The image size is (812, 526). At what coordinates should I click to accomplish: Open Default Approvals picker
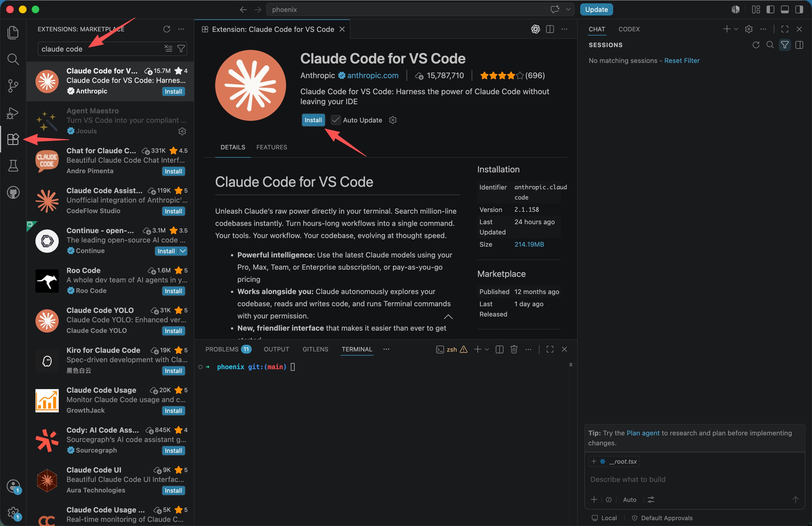tap(662, 518)
